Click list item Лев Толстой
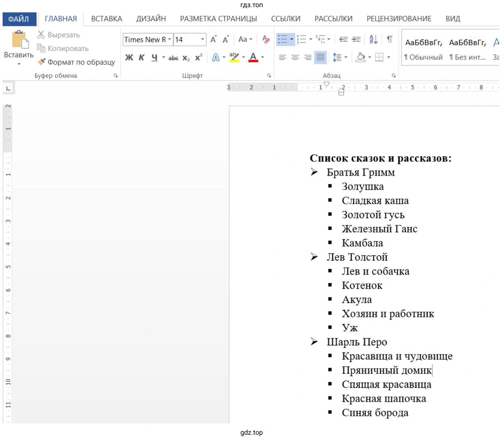This screenshot has height=440, width=504. point(357,257)
